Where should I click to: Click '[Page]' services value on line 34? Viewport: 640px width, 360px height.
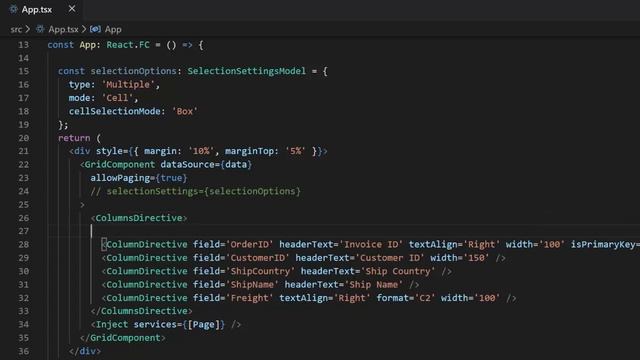pyautogui.click(x=203, y=324)
